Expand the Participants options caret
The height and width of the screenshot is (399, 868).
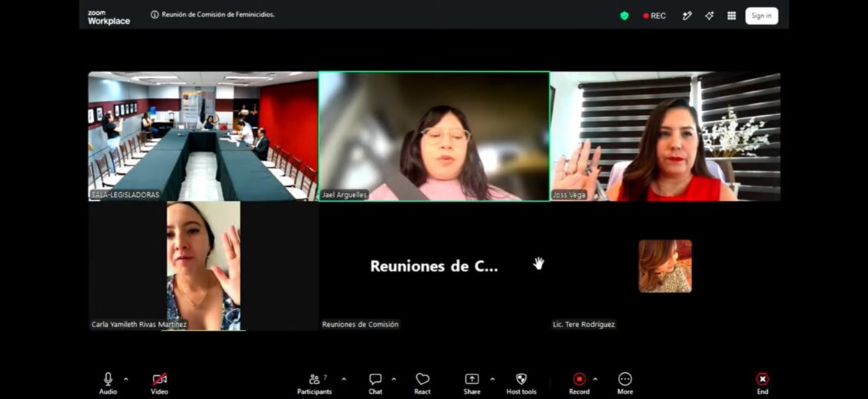343,379
